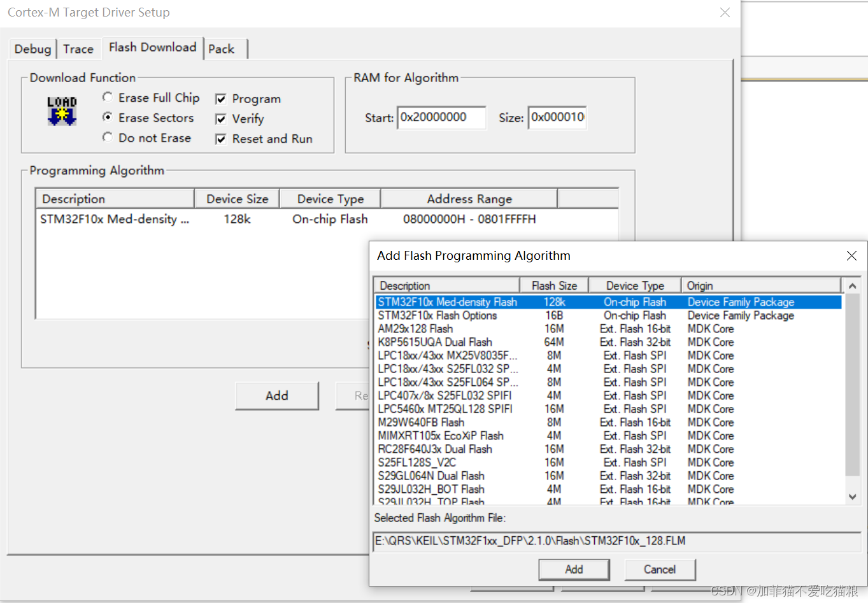Select S29JL032H_BOT Flash entry

click(608, 489)
